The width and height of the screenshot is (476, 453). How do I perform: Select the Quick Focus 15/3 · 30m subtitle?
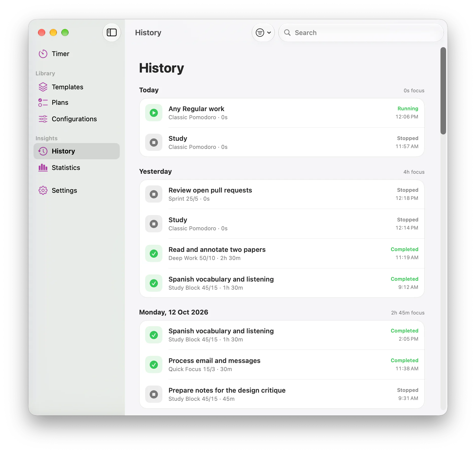click(x=200, y=369)
